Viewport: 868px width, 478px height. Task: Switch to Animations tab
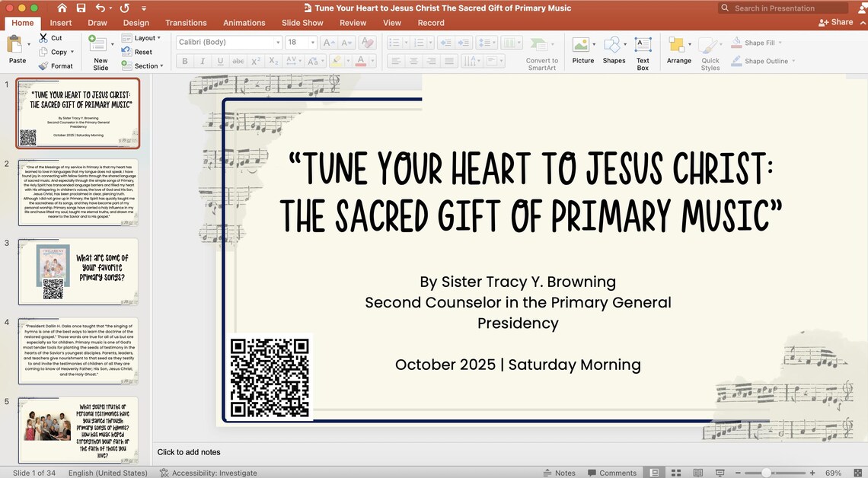click(x=244, y=23)
